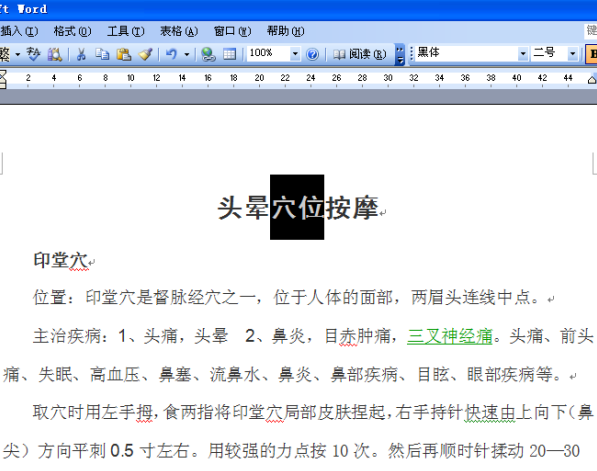
Task: Open the 插入(I) menu
Action: point(19,31)
